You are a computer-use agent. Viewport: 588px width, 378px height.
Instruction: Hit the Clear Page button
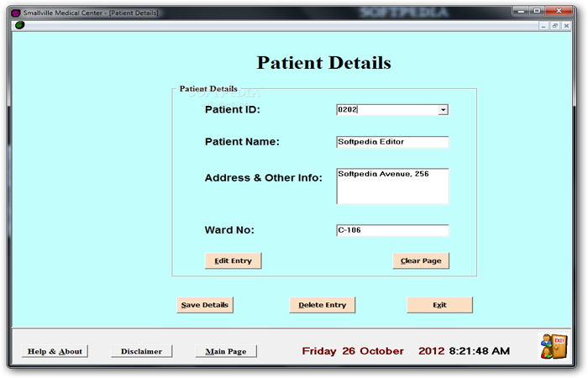(421, 260)
